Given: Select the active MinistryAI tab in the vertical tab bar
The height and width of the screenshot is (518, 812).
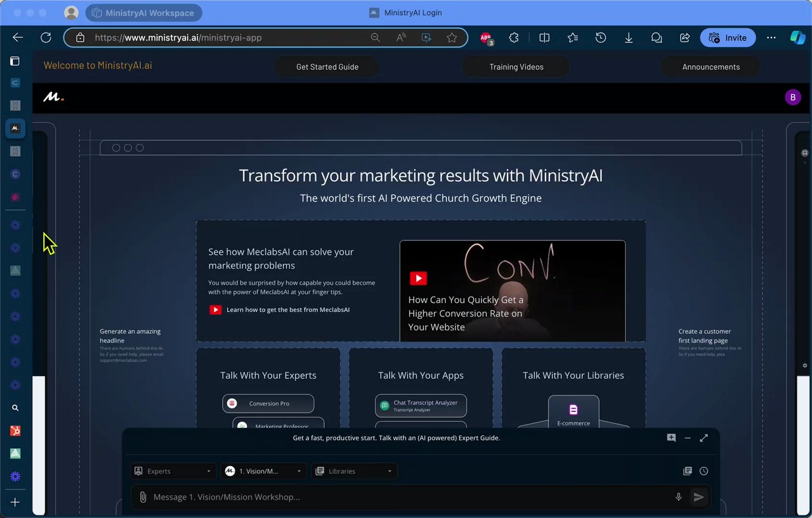Looking at the screenshot, I should pos(15,128).
